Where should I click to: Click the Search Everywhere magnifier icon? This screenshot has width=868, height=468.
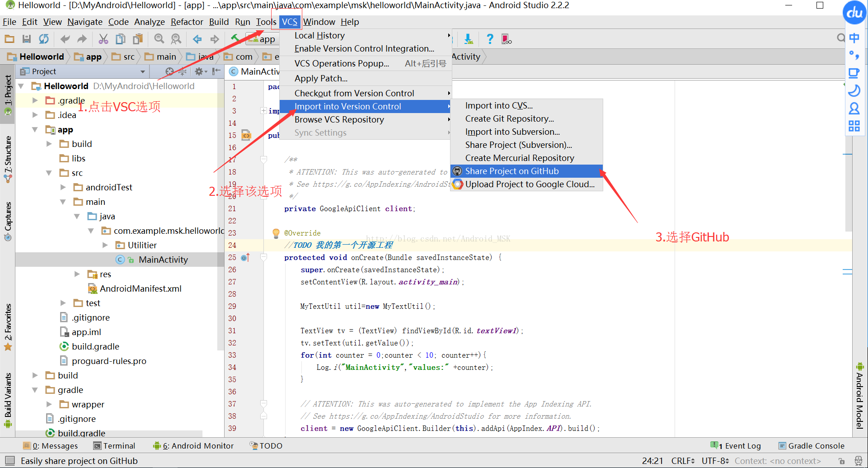(x=840, y=38)
